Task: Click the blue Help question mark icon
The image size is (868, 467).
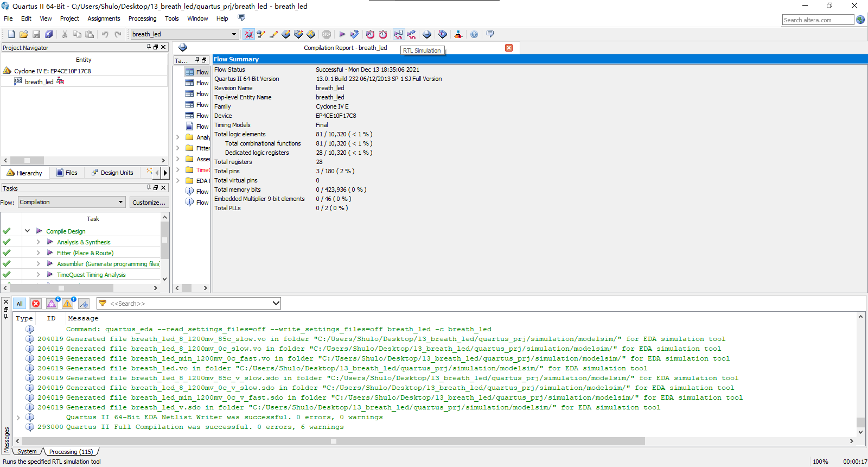Action: tap(474, 34)
